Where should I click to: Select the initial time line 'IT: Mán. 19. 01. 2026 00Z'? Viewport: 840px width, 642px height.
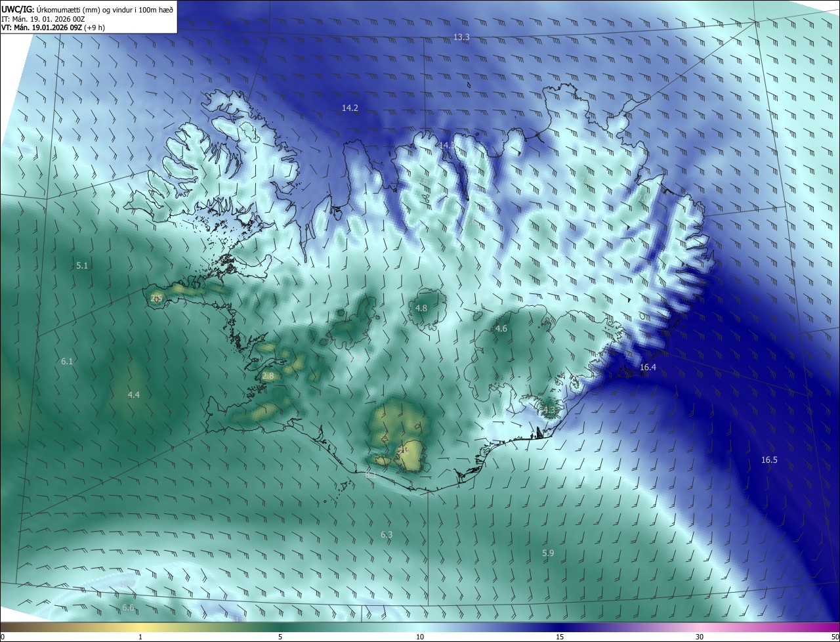coord(43,18)
